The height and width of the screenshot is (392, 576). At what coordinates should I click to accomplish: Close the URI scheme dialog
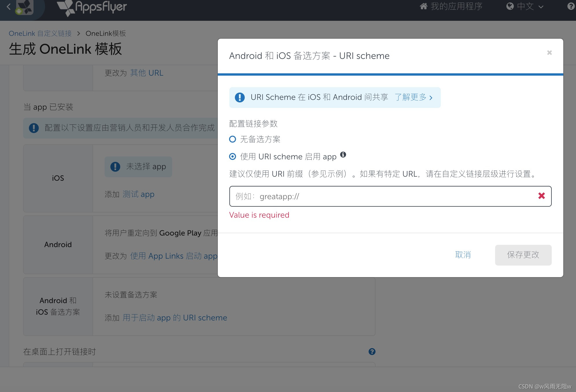549,53
